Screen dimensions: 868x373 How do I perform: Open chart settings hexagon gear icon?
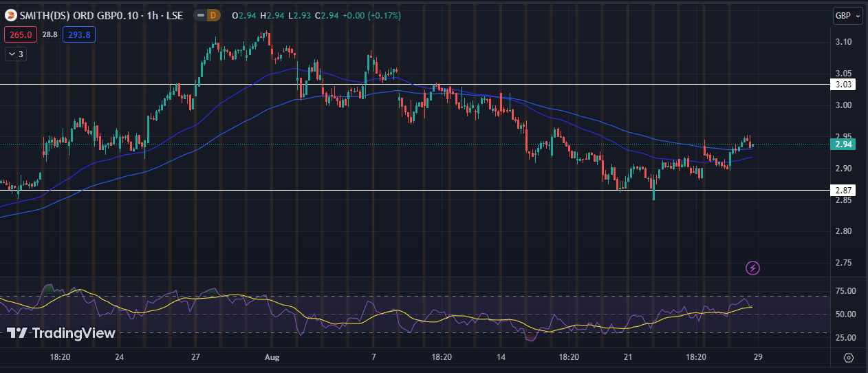coord(848,358)
